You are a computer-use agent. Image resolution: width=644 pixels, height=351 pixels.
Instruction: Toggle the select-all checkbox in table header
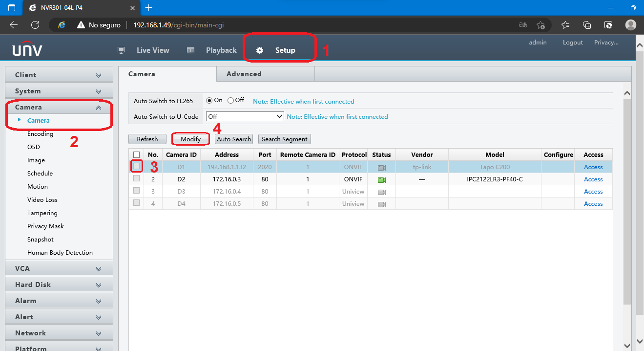pyautogui.click(x=136, y=155)
